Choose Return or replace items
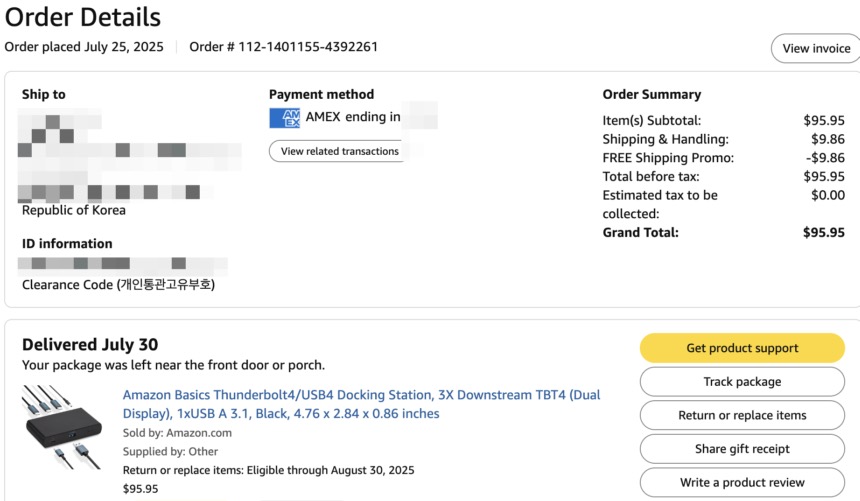Image resolution: width=860 pixels, height=501 pixels. pyautogui.click(x=742, y=415)
